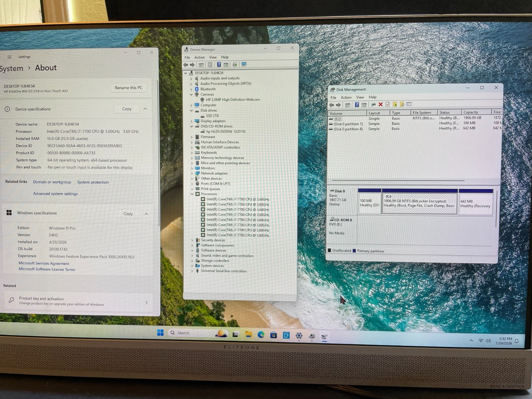Viewport: 532px width, 399px height.
Task: Copy the Device specifications
Action: 127,109
